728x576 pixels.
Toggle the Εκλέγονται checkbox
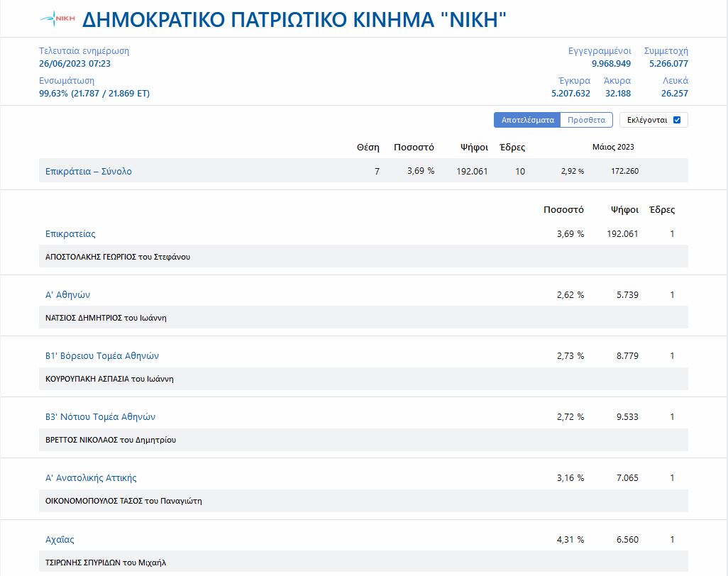[x=676, y=120]
